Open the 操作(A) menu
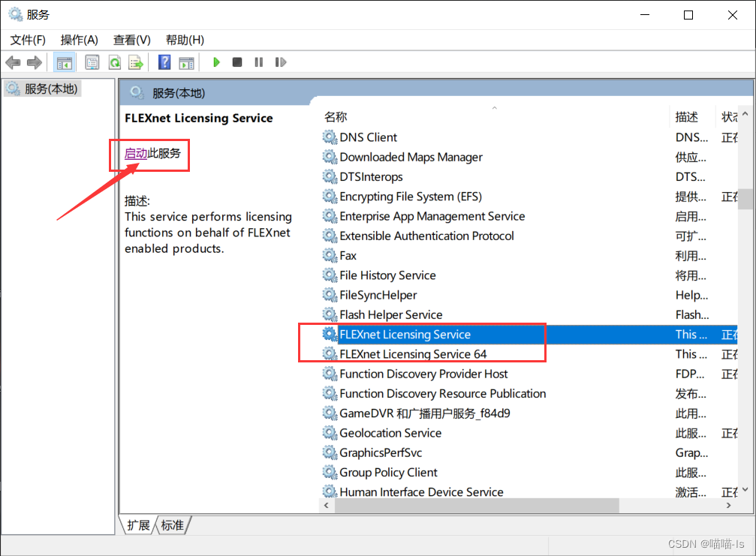 [x=79, y=40]
